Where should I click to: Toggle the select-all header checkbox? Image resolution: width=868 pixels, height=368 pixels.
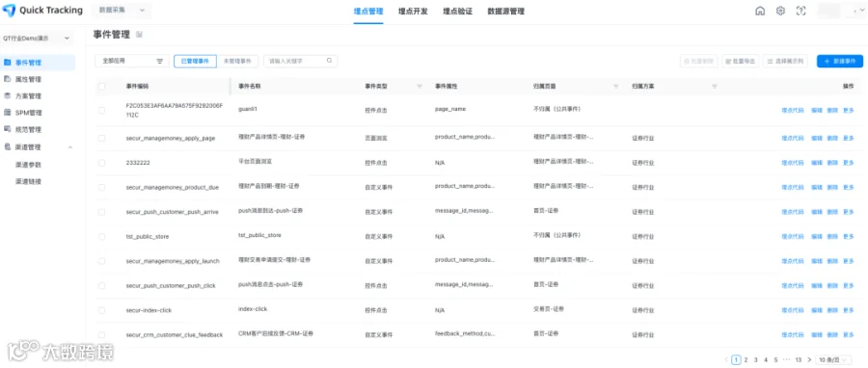coord(101,86)
